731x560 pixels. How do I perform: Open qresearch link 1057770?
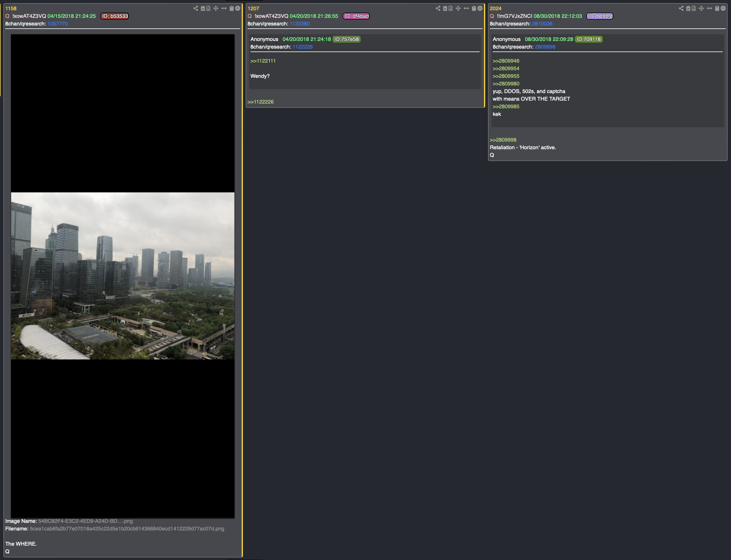click(x=57, y=24)
